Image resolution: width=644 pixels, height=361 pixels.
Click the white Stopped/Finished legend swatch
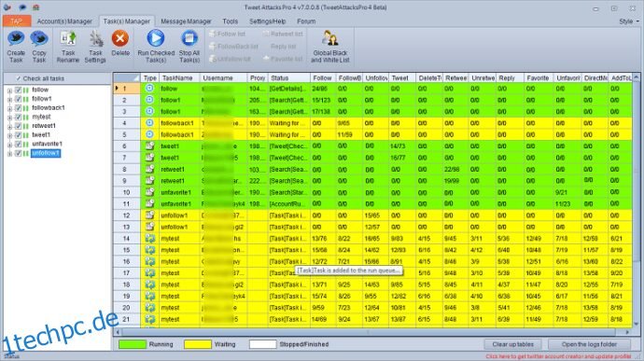[x=263, y=344]
